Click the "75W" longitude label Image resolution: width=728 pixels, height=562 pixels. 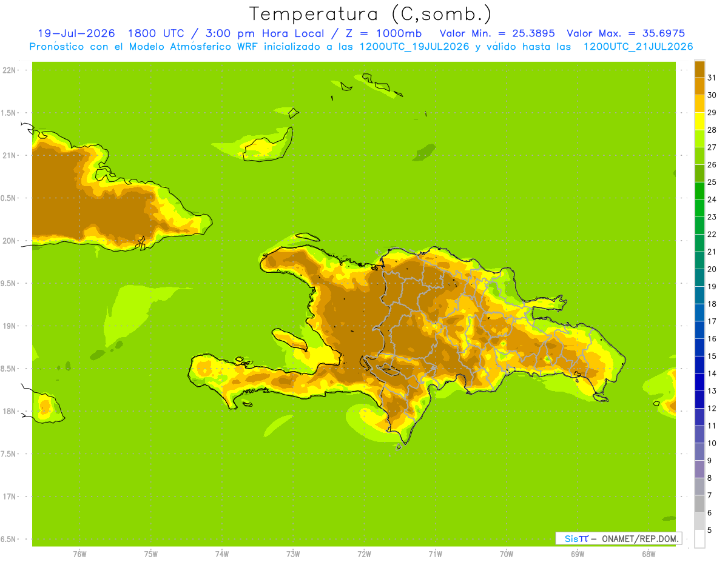151,554
